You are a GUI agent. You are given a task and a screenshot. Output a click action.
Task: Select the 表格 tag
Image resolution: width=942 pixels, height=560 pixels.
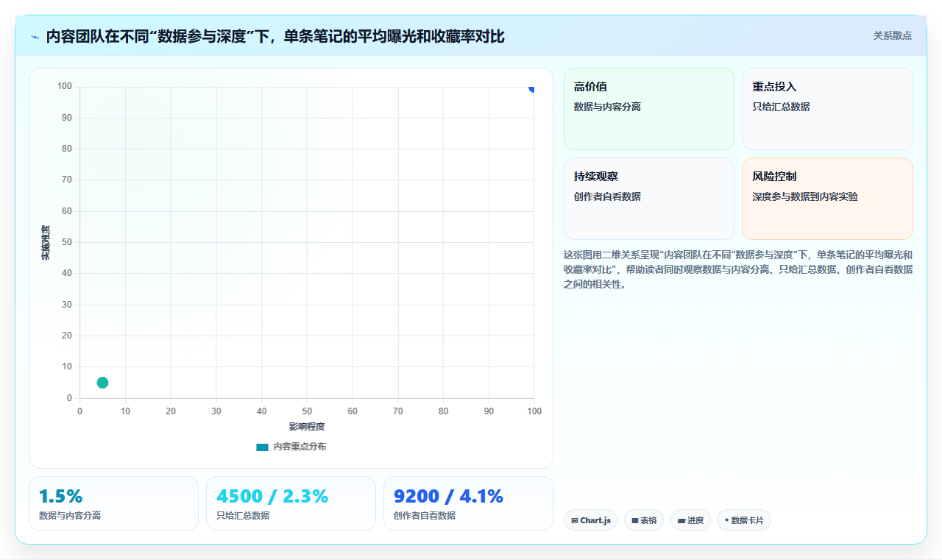tap(644, 520)
